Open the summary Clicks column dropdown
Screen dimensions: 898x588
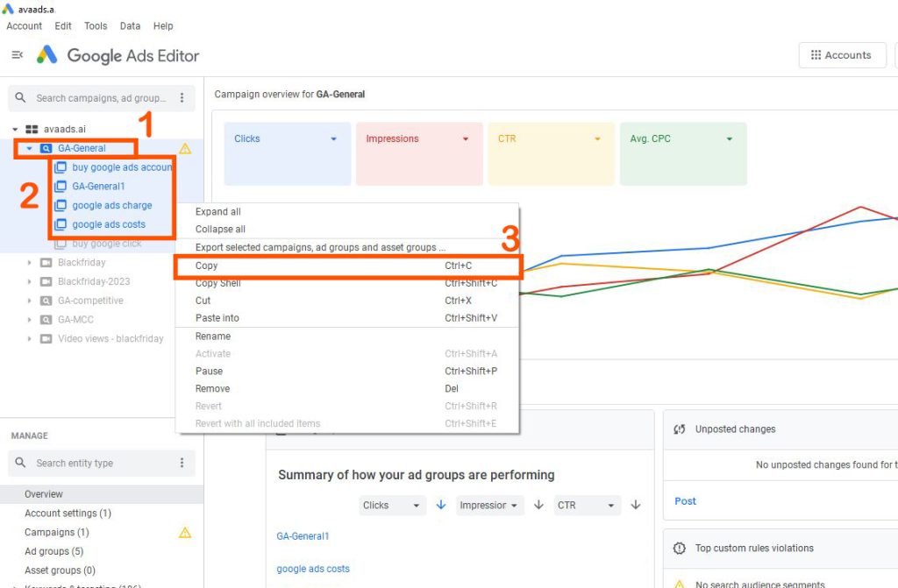(x=393, y=505)
